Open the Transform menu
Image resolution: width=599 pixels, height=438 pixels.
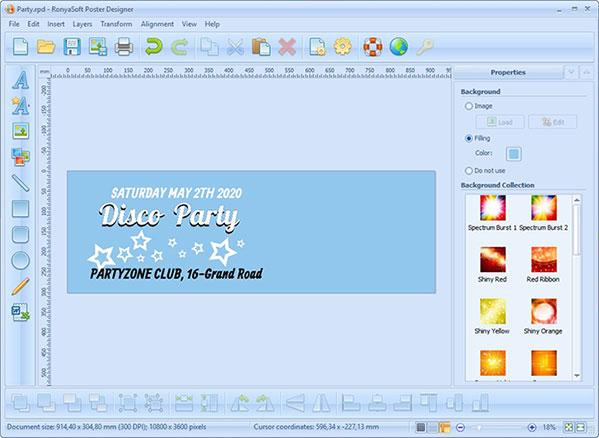116,24
